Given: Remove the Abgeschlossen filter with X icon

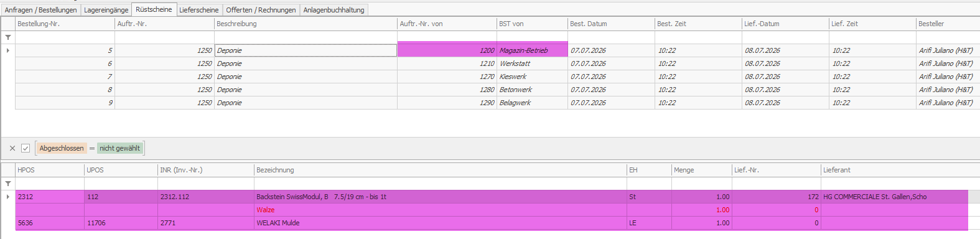Looking at the screenshot, I should tap(12, 148).
